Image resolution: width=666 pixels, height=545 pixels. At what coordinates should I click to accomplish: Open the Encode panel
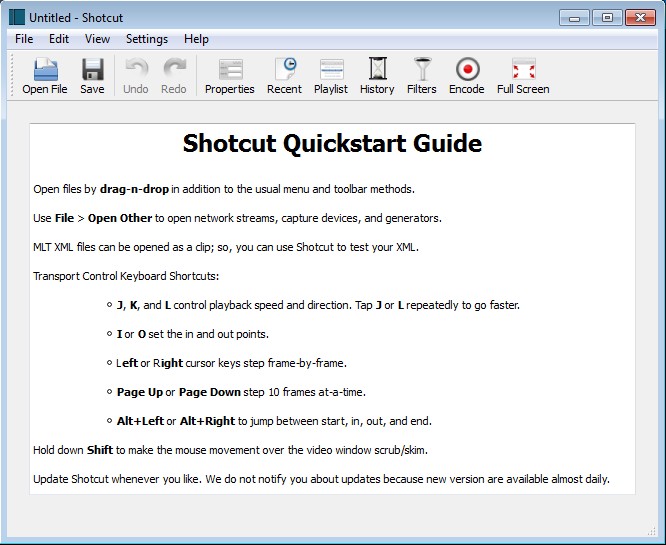pyautogui.click(x=466, y=76)
